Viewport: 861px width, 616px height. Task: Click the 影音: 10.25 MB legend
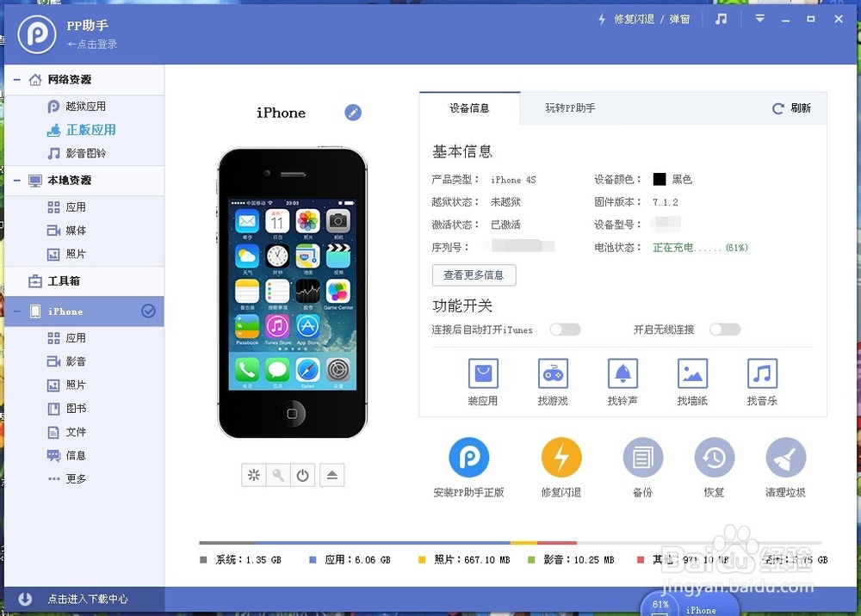click(x=571, y=560)
